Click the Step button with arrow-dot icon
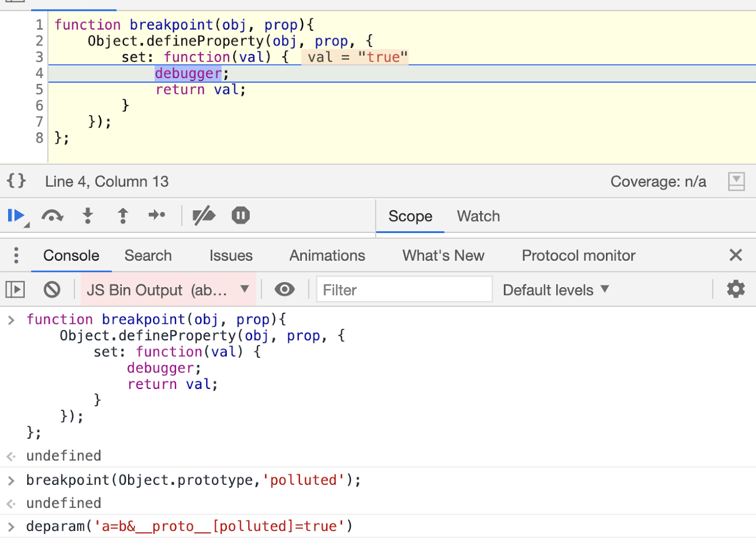The height and width of the screenshot is (545, 756). pyautogui.click(x=157, y=216)
